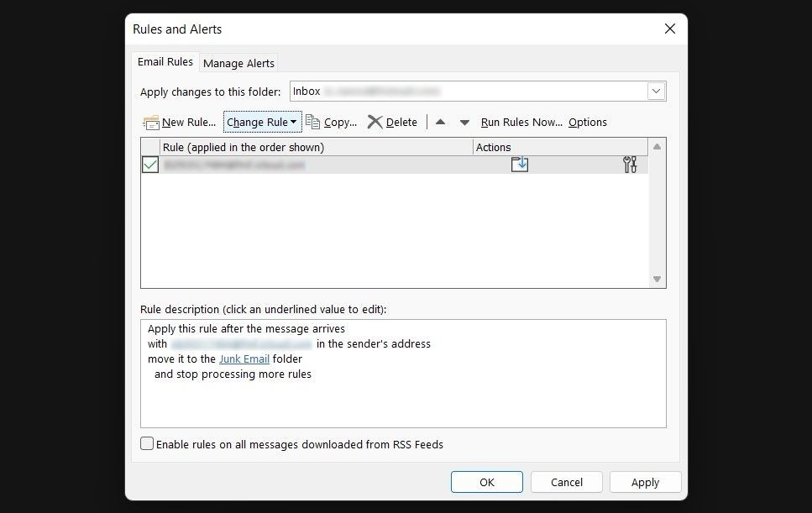Screen dimensions: 812x513
Task: Move rule down with down arrow
Action: pos(464,123)
